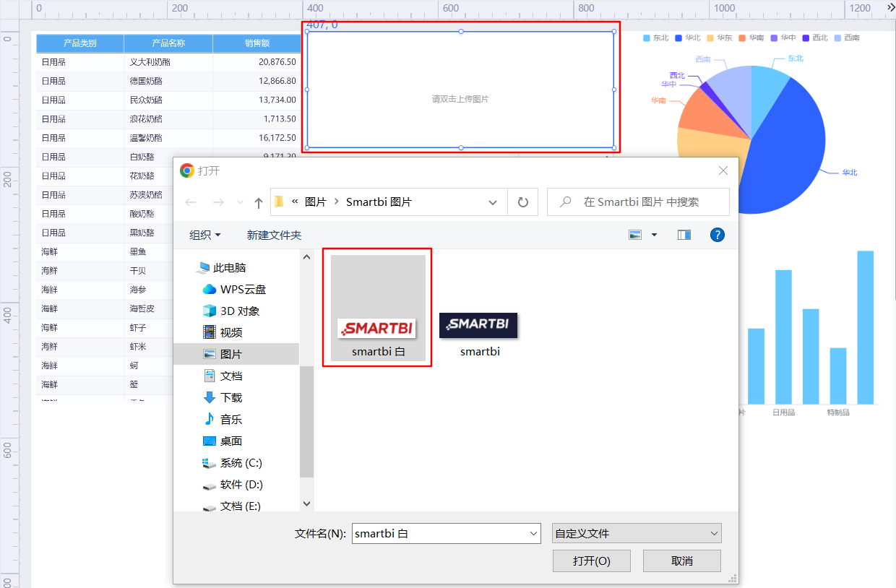This screenshot has width=896, height=588.
Task: Click 销售额 table header
Action: pyautogui.click(x=257, y=43)
